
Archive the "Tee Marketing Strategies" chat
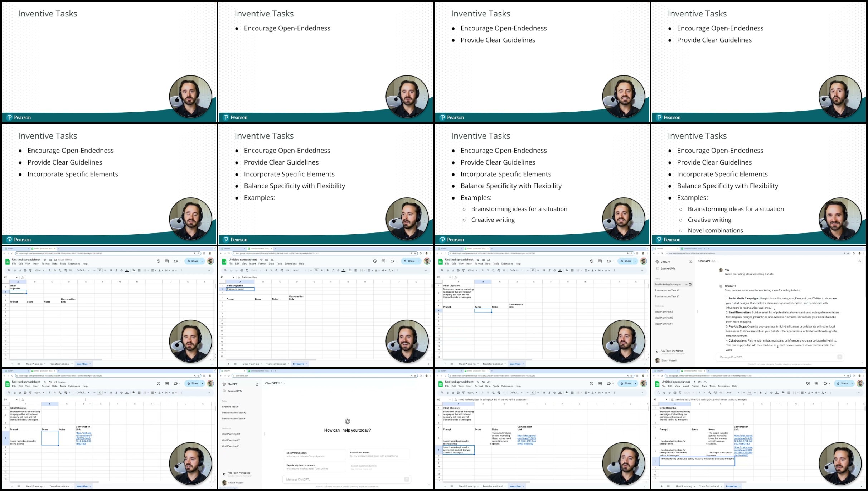pos(690,284)
